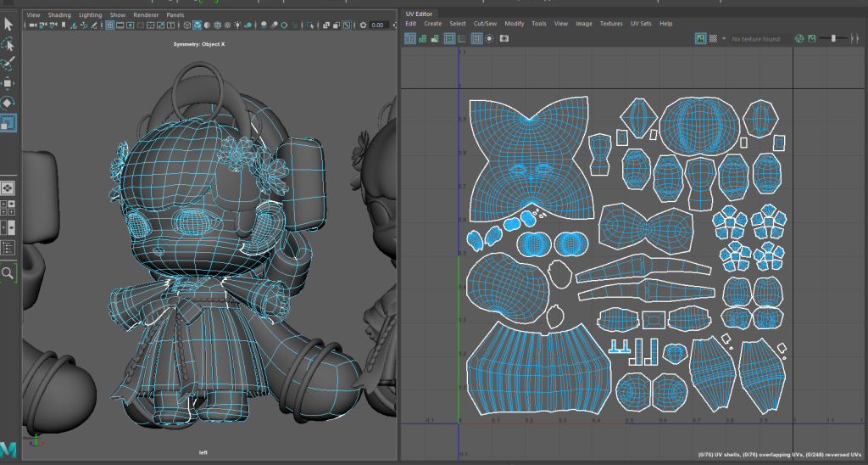The image size is (868, 465).
Task: Toggle the X-Ray icon
Action: [326, 25]
